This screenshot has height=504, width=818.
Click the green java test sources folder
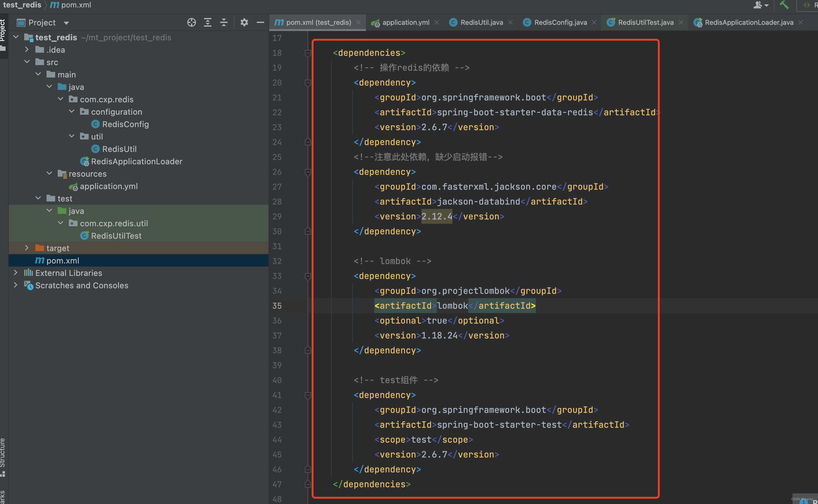[71, 211]
